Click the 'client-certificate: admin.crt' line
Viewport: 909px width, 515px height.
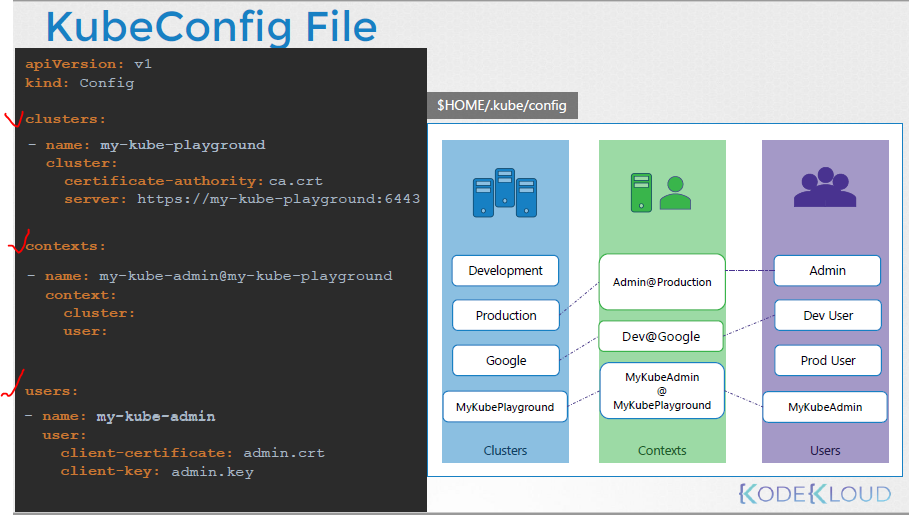[x=192, y=453]
